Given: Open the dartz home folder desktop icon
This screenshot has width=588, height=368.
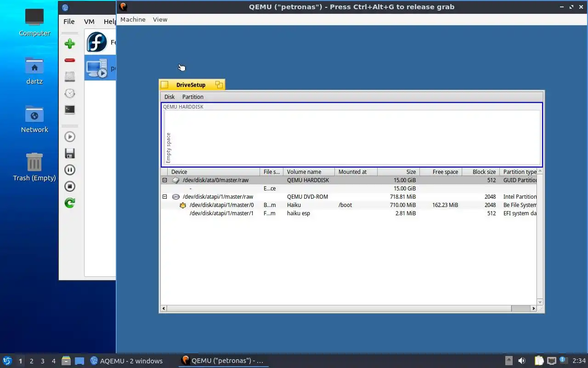Looking at the screenshot, I should tap(34, 71).
